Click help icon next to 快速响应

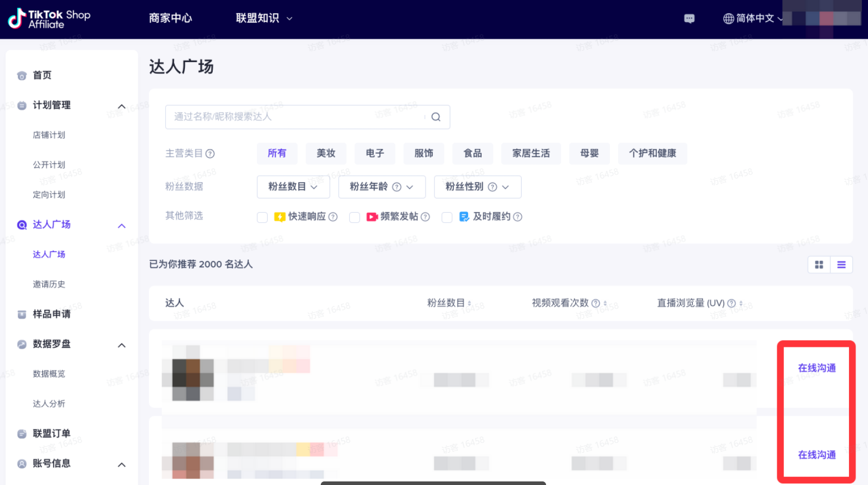click(333, 217)
